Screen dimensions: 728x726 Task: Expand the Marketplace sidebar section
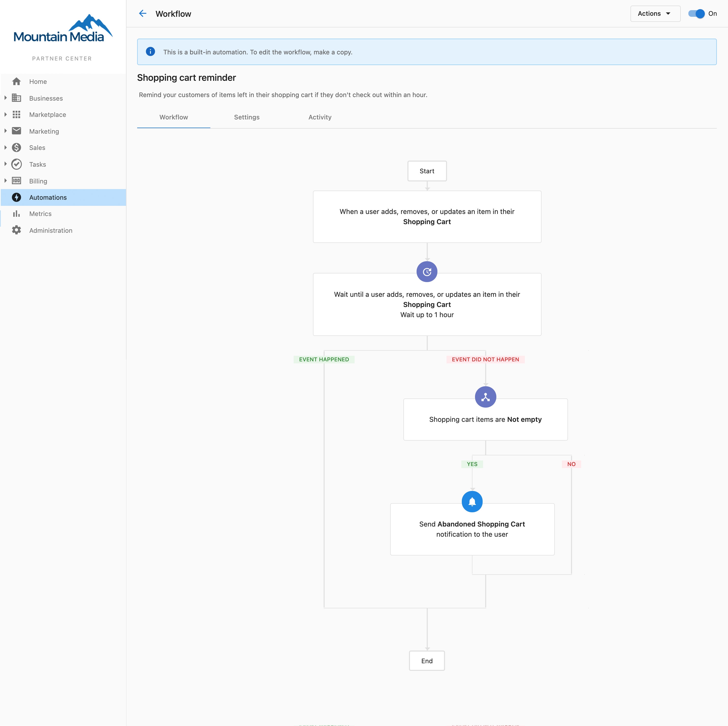(x=5, y=115)
